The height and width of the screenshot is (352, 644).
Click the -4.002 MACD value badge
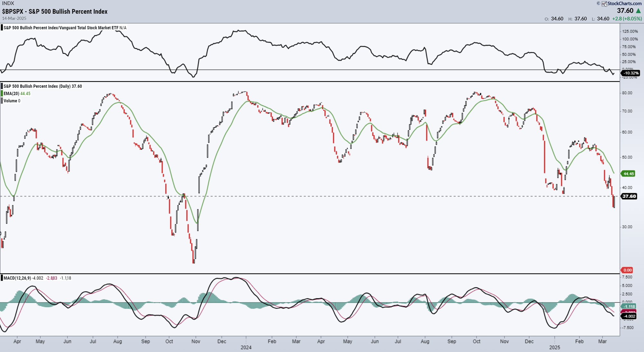pos(629,316)
